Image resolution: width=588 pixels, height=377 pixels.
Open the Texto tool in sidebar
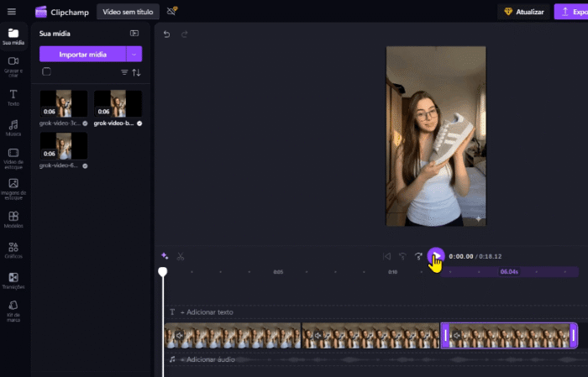13,97
